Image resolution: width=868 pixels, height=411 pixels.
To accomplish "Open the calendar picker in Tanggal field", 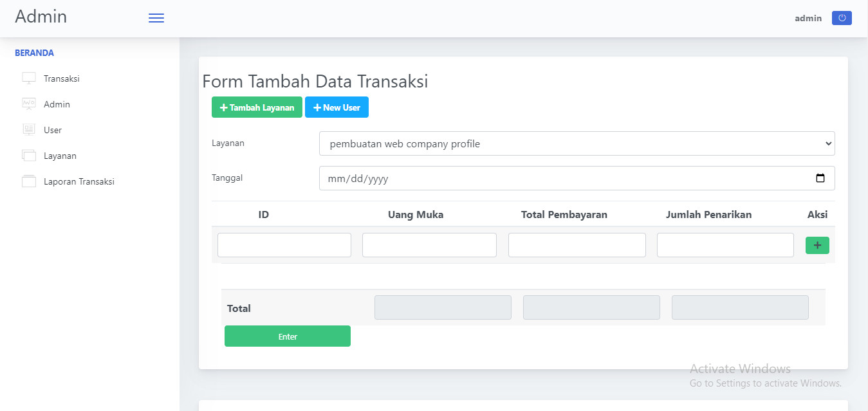I will click(820, 178).
